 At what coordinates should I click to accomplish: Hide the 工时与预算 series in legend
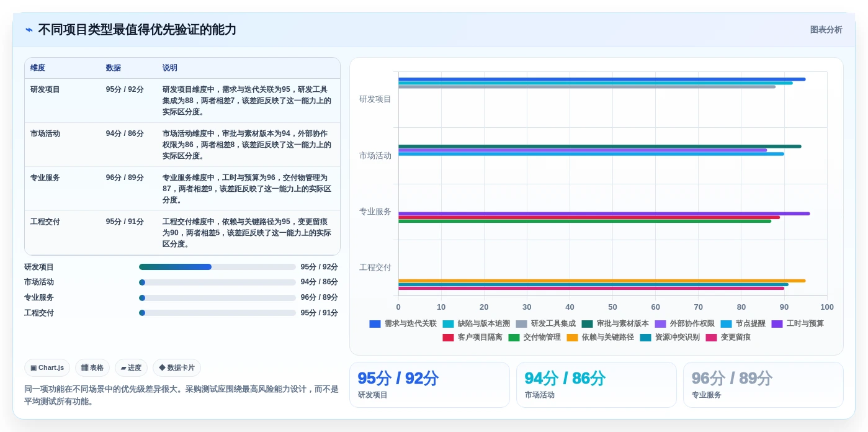click(797, 323)
